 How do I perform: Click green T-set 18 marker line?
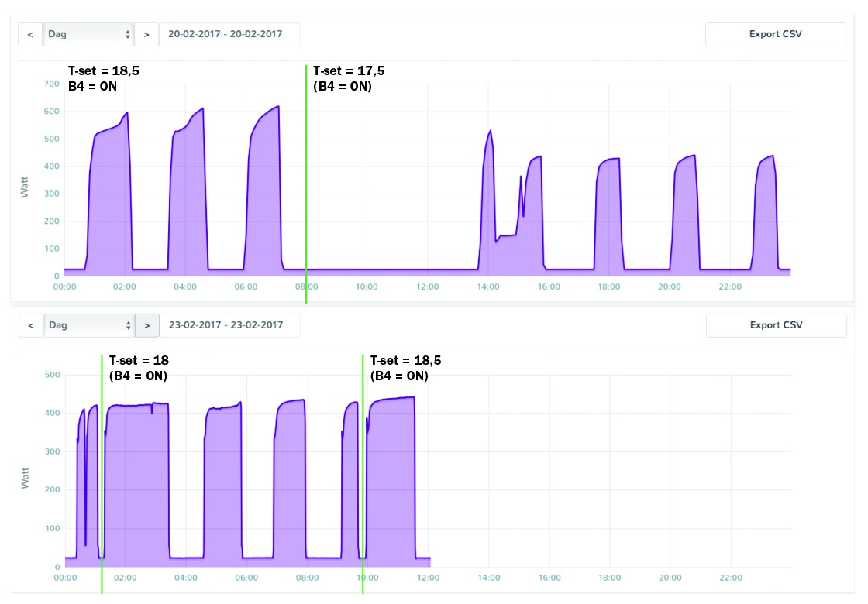tap(102, 474)
